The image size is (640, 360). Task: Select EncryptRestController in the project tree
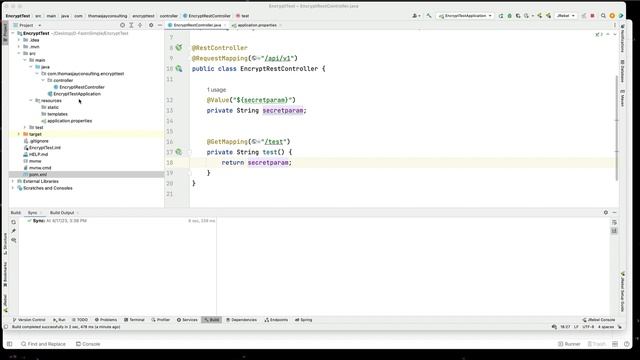click(x=82, y=87)
